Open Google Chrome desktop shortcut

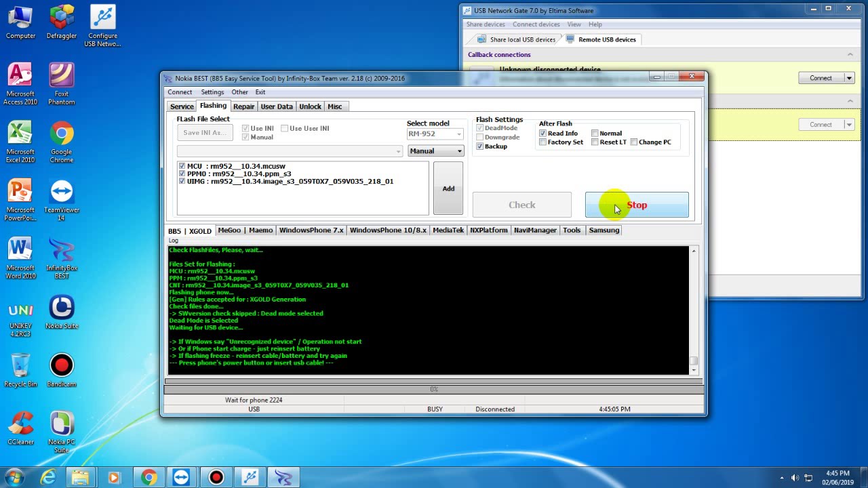pyautogui.click(x=62, y=142)
